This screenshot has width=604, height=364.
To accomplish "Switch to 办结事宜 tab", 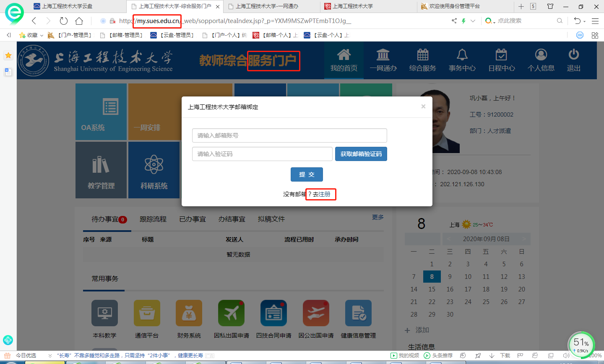I will click(232, 219).
